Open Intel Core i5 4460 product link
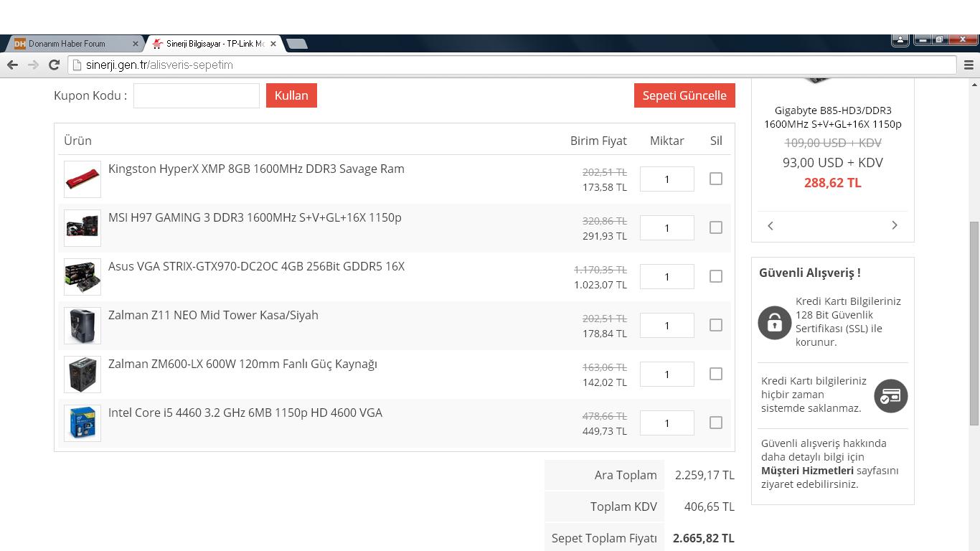 pos(245,413)
